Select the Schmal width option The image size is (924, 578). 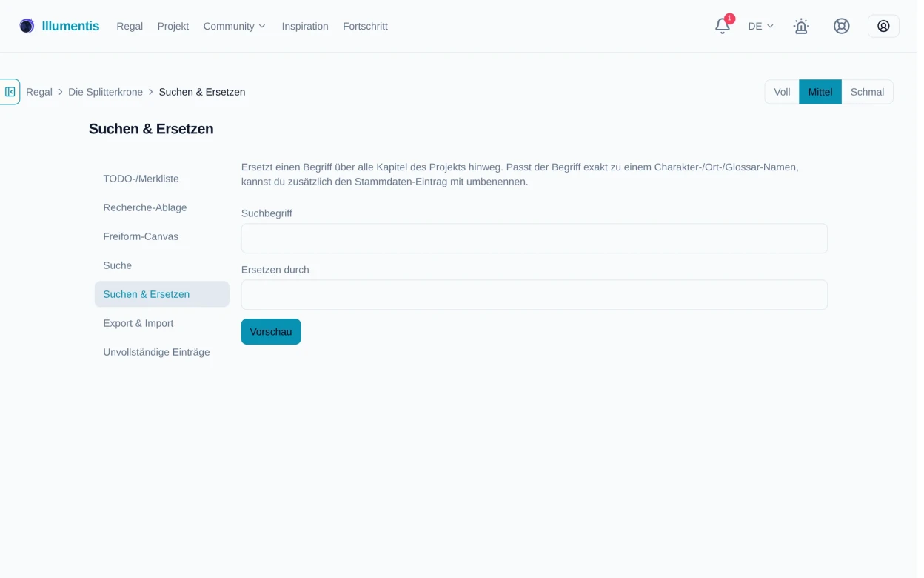click(x=867, y=92)
